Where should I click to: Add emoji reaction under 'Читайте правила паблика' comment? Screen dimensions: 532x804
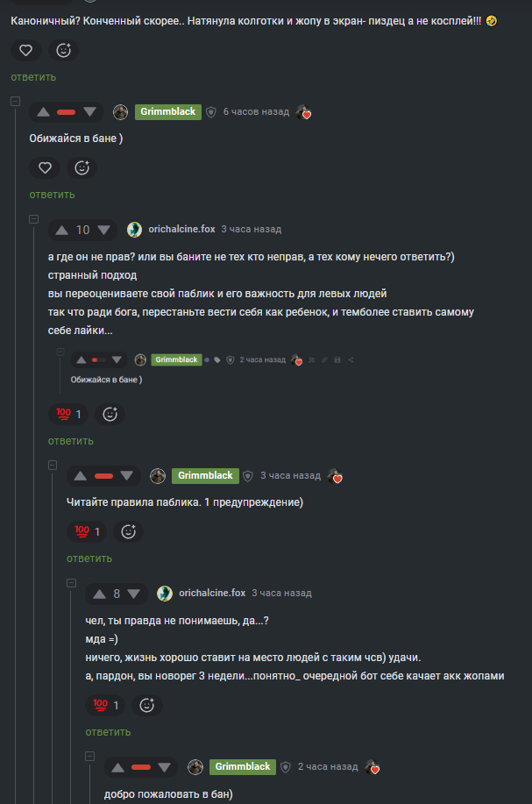[x=128, y=531]
